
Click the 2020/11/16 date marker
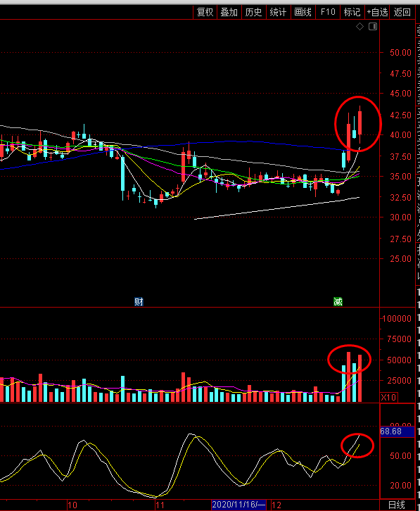click(238, 505)
